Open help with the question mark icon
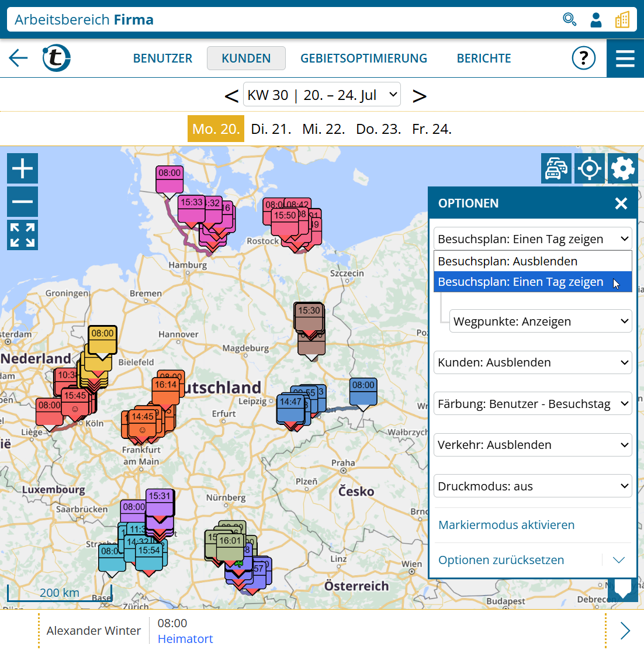This screenshot has height=650, width=644. coord(583,58)
